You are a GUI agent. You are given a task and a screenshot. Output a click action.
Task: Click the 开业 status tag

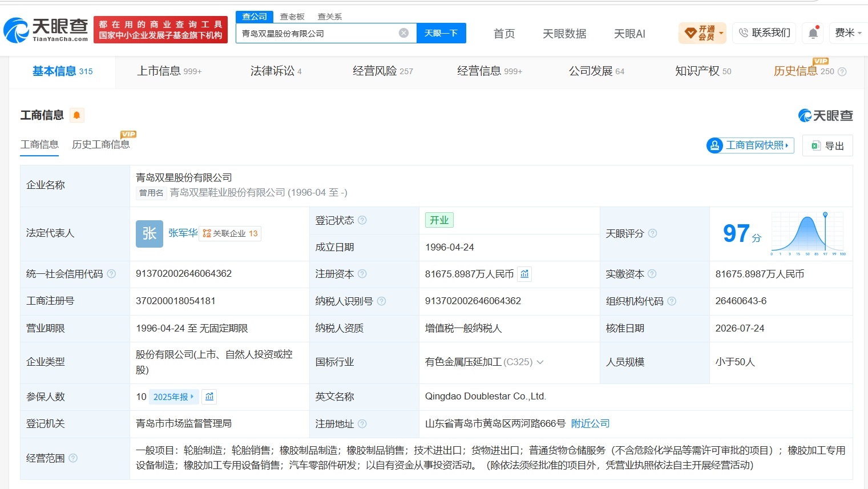tap(439, 220)
